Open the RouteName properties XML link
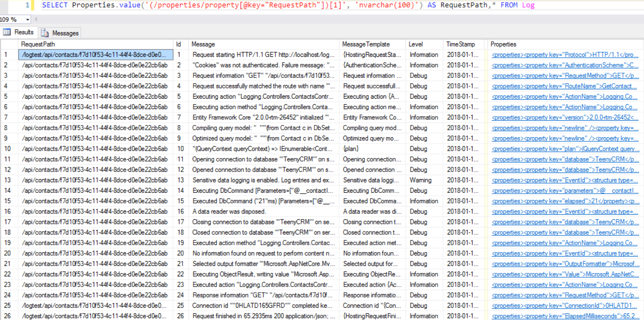This screenshot has width=644, height=320. tap(564, 86)
